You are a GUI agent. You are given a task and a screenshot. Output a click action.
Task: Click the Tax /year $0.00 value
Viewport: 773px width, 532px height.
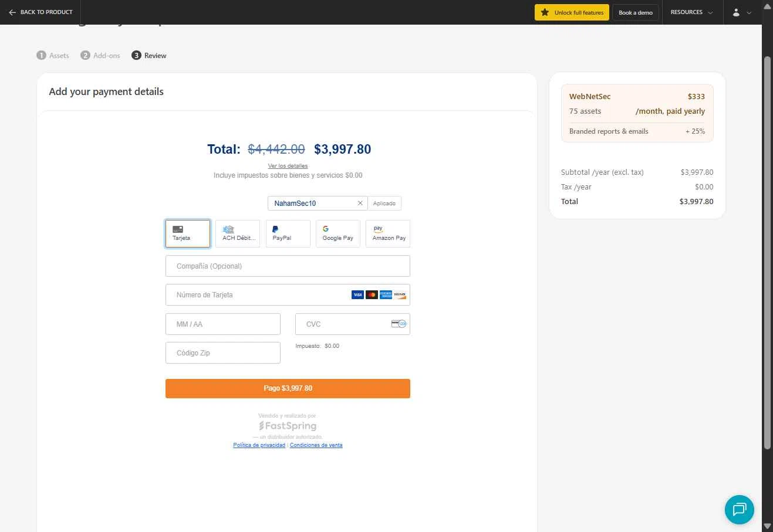tap(704, 187)
